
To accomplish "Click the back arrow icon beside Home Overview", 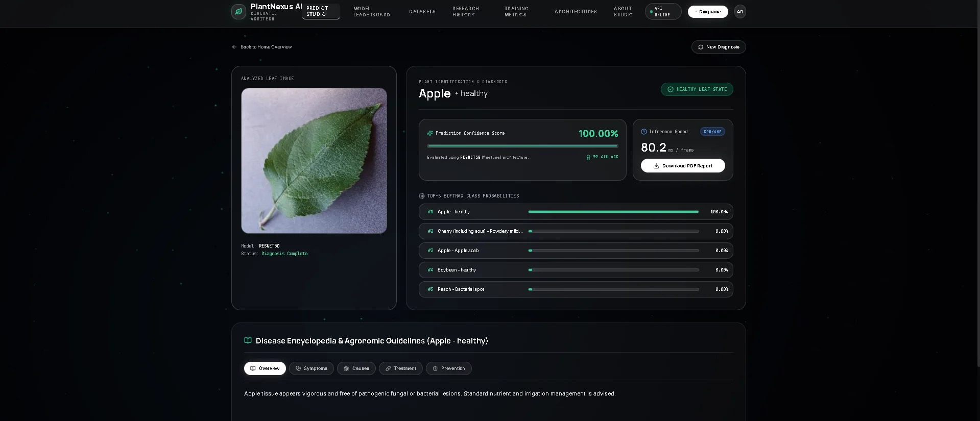I will (234, 47).
